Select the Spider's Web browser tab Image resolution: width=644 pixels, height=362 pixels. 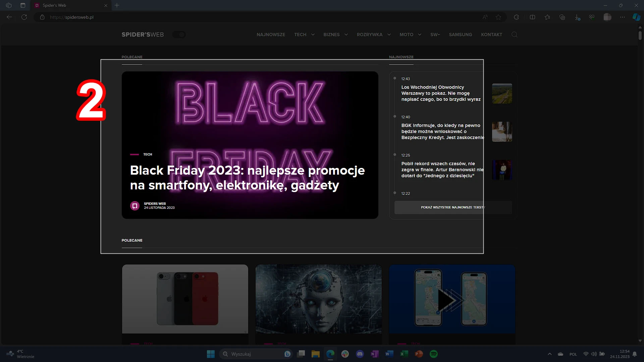pyautogui.click(x=70, y=5)
